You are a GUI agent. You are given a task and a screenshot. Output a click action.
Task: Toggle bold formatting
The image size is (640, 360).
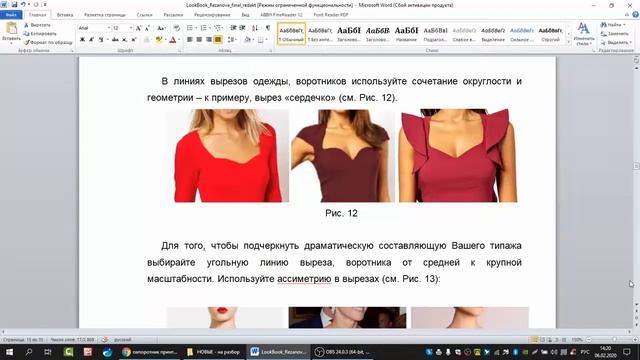(x=82, y=40)
